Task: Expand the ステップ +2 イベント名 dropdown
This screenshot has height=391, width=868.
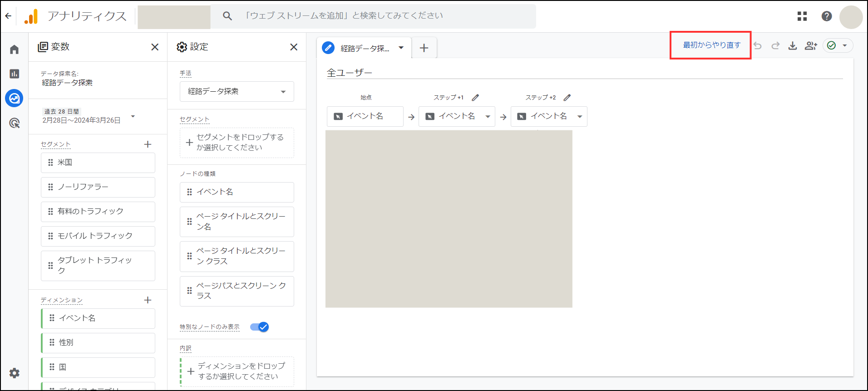Action: pyautogui.click(x=580, y=117)
